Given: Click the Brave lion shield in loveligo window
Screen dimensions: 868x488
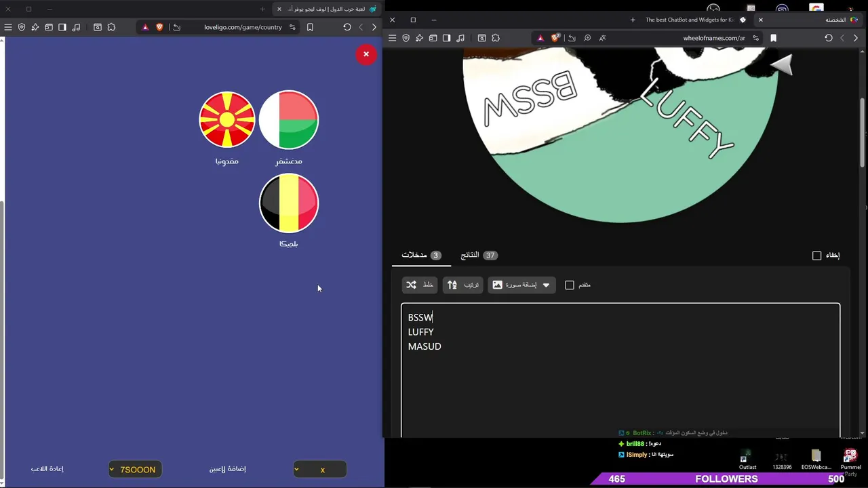Looking at the screenshot, I should [159, 27].
